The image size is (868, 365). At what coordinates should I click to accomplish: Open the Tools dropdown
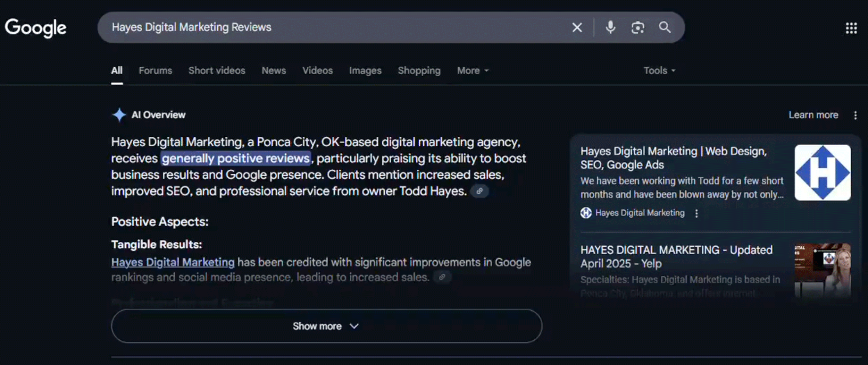point(659,71)
